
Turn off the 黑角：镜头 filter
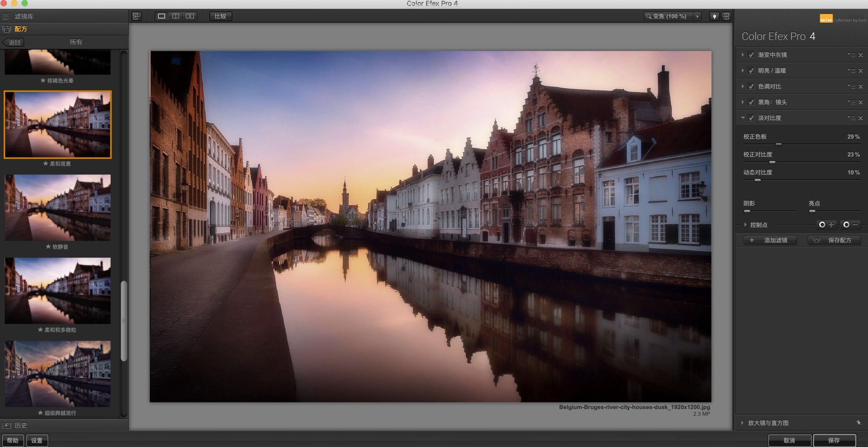point(751,102)
